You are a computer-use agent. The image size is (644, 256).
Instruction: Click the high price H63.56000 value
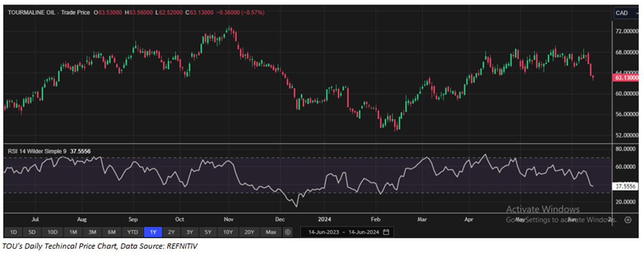pos(138,12)
